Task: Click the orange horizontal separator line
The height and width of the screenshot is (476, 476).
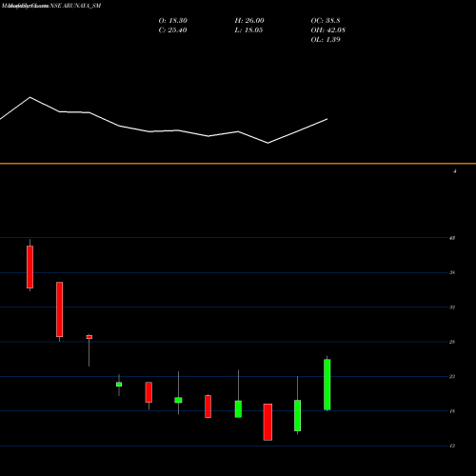Action: pos(238,164)
